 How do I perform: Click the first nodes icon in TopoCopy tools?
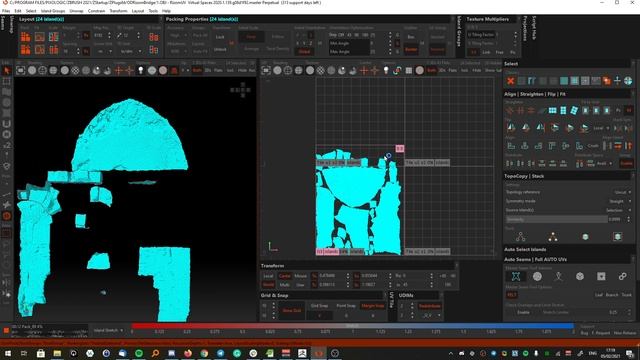tap(520, 237)
